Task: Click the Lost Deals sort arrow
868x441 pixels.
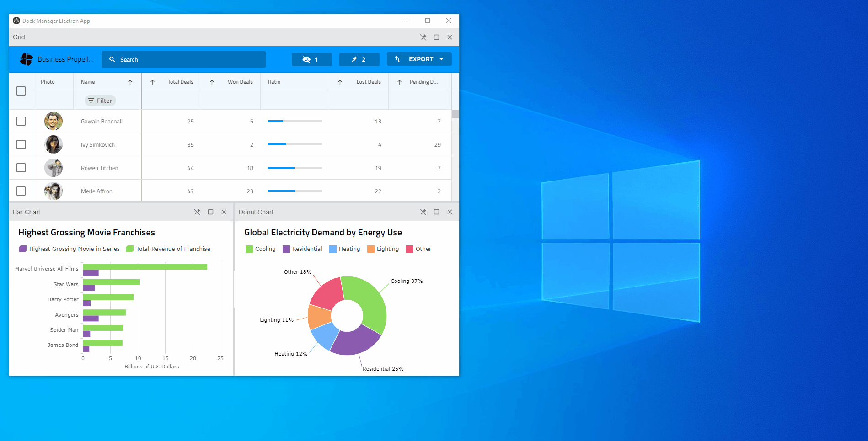Action: [340, 82]
